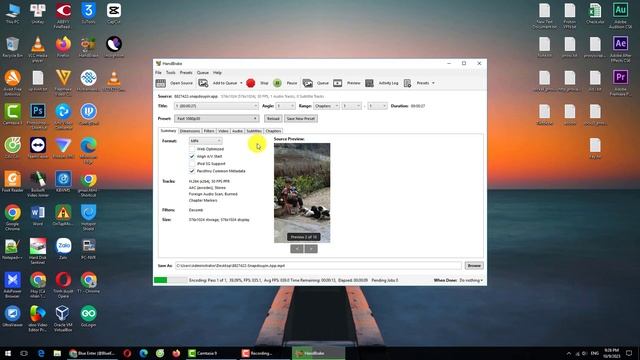Click the Add to Queue icon
This screenshot has height=360, width=640.
pyautogui.click(x=203, y=83)
